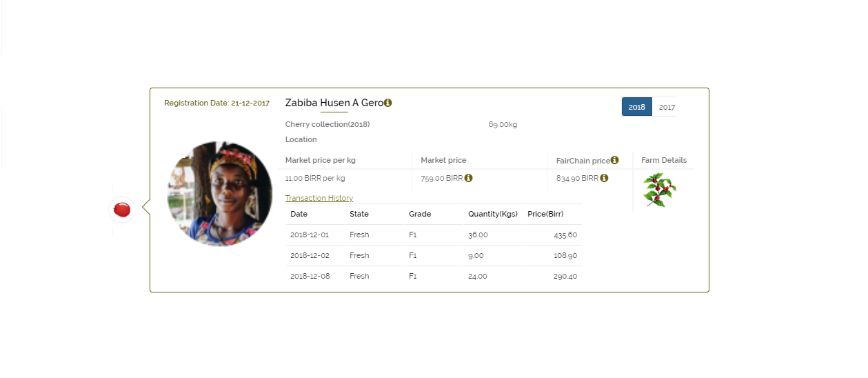Viewport: 868px width, 378px height.
Task: Select the 2018-12-08 transaction row
Action: coord(434,276)
